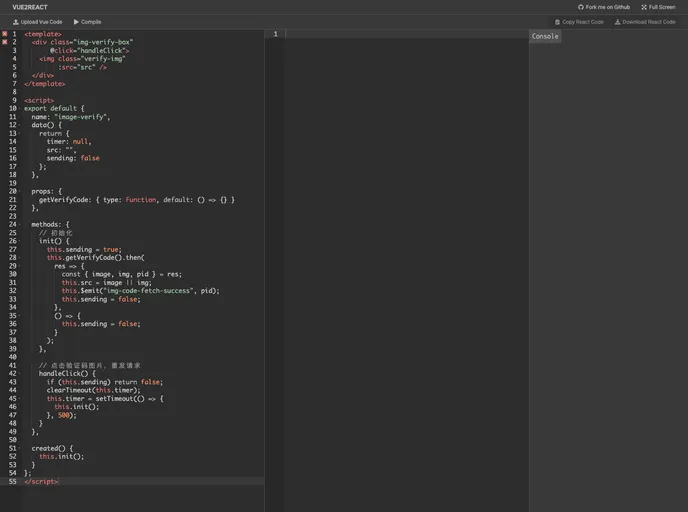The width and height of the screenshot is (688, 512).
Task: Collapse res arrow fold at line 29
Action: pyautogui.click(x=19, y=266)
